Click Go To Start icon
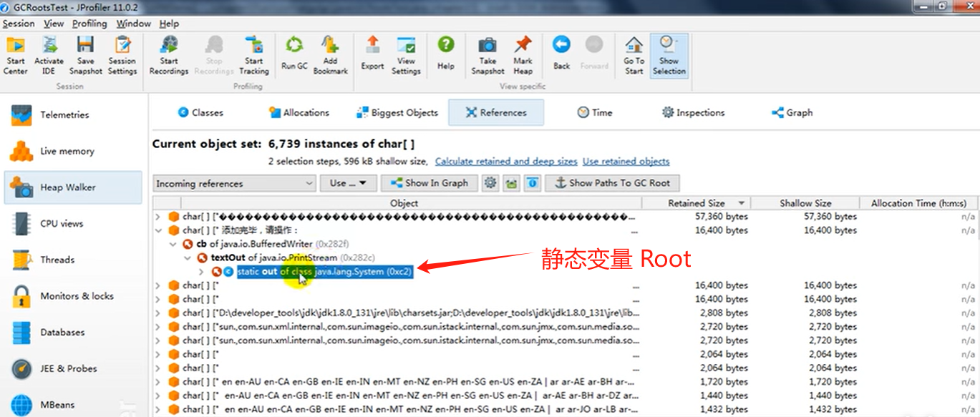The image size is (980, 417). (x=634, y=56)
